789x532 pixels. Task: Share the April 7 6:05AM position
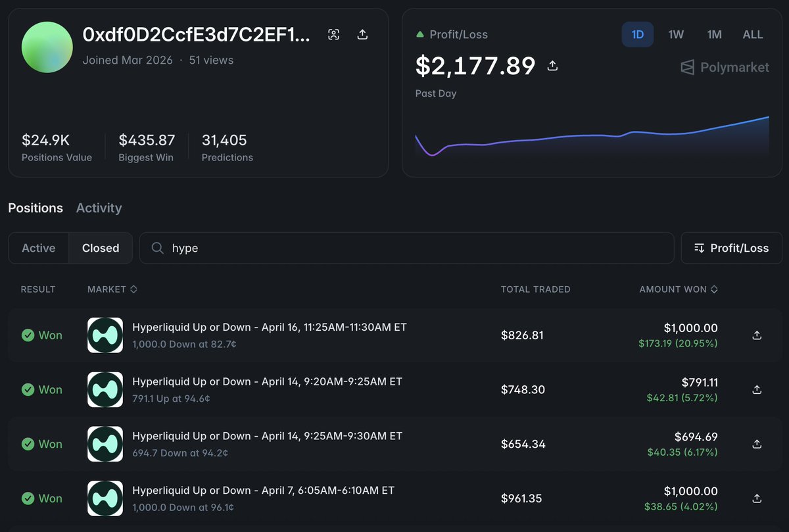point(757,498)
